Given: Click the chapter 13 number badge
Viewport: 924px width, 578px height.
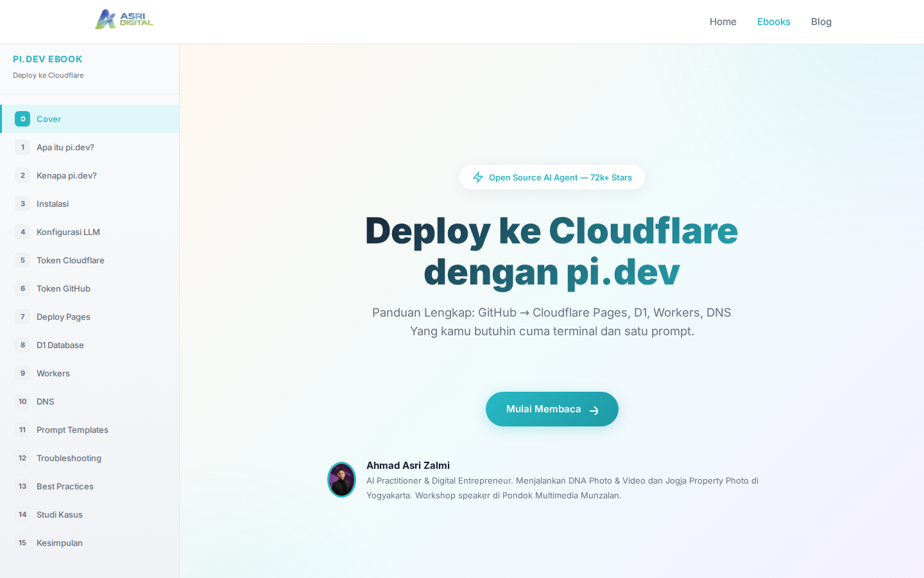Looking at the screenshot, I should pos(22,486).
